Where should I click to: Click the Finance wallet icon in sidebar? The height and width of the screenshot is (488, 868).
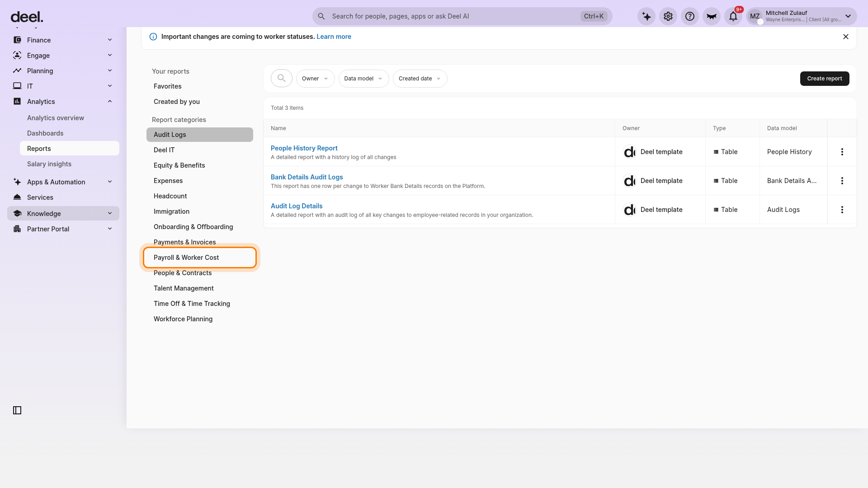[x=17, y=40]
